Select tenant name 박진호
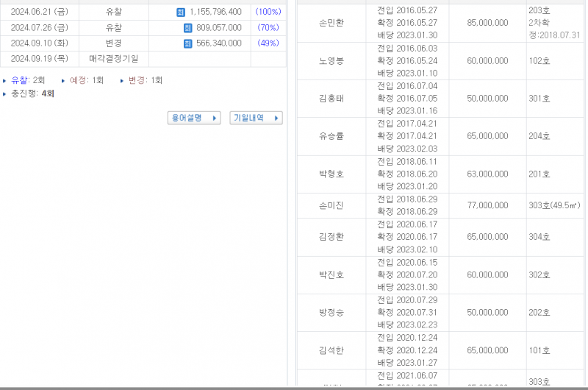This screenshot has width=588, height=390. 331,274
